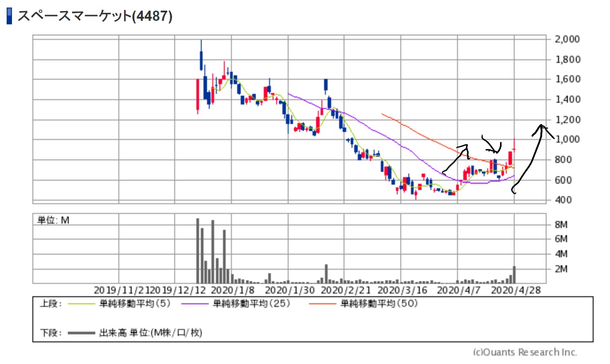Select the 1,400 price axis label

click(x=567, y=100)
